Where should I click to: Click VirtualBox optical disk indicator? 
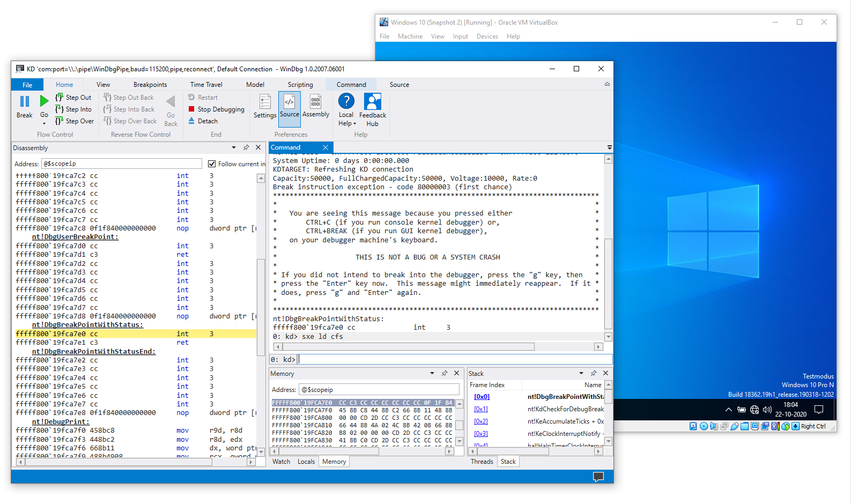tap(704, 426)
